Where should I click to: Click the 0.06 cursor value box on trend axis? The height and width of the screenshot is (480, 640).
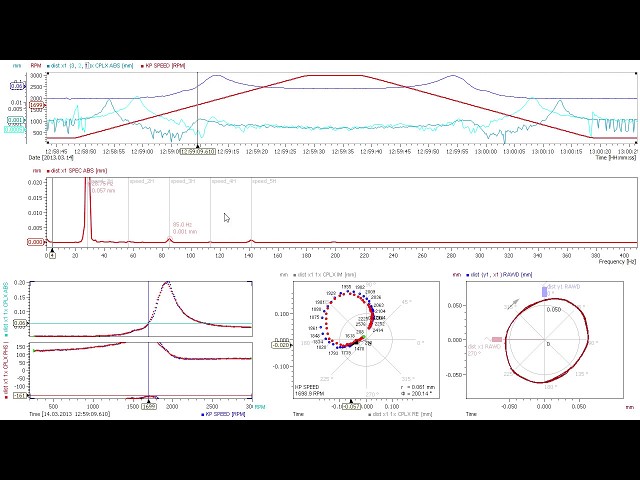pos(18,86)
